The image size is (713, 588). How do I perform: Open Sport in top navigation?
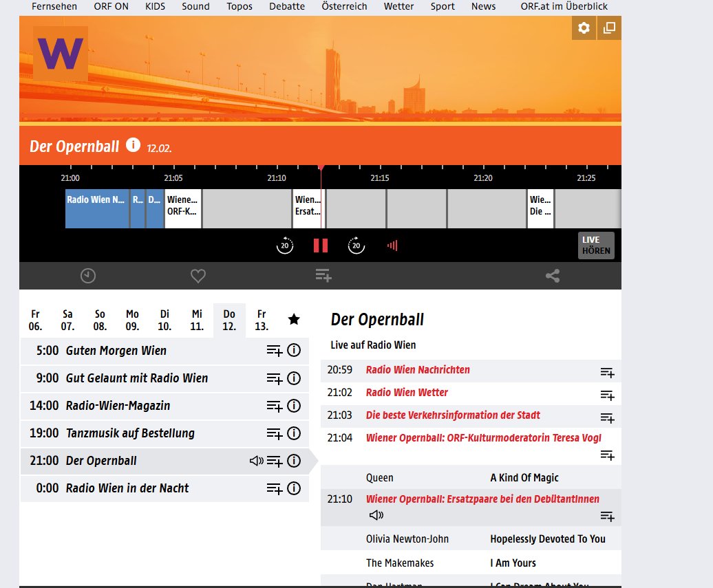coord(443,6)
